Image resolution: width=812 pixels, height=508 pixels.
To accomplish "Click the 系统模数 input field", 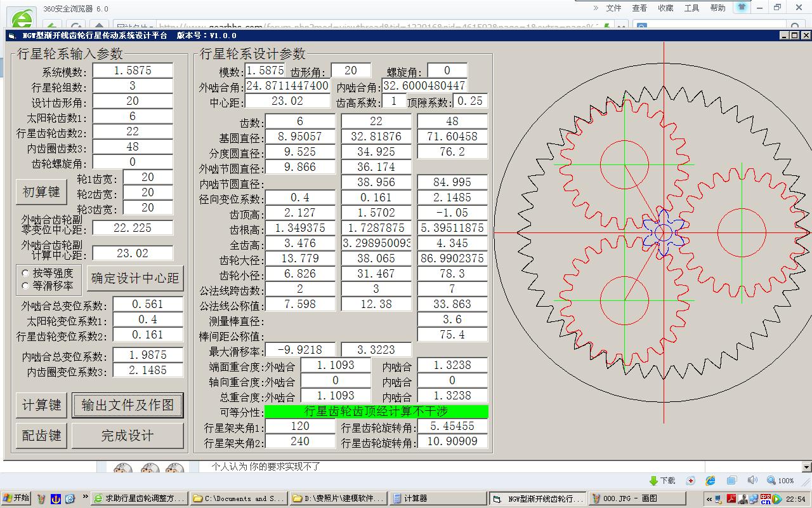I will pos(133,70).
